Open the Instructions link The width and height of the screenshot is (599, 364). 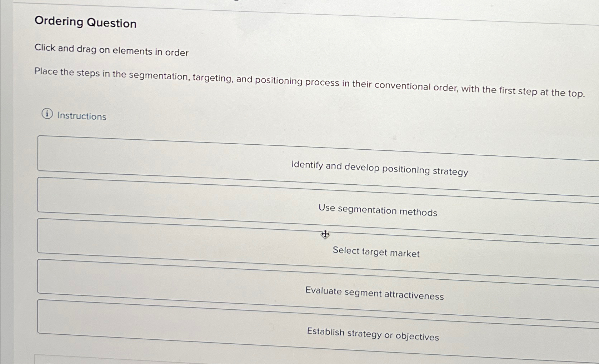click(82, 116)
